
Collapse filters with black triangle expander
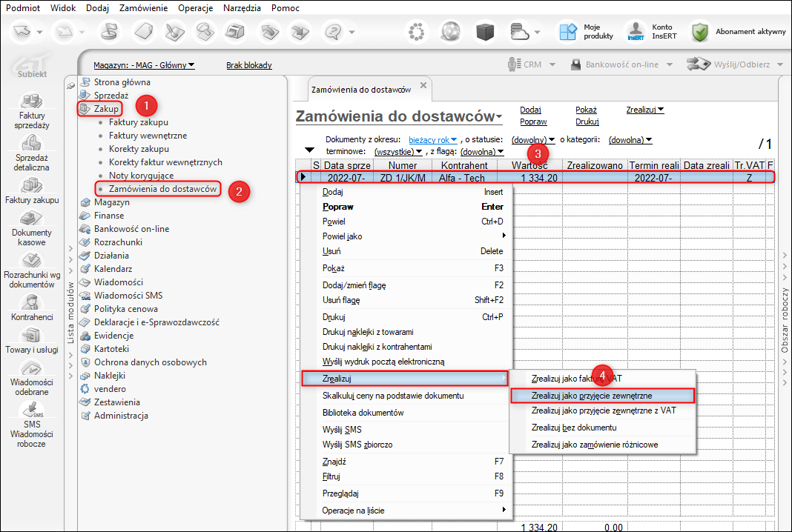(310, 150)
